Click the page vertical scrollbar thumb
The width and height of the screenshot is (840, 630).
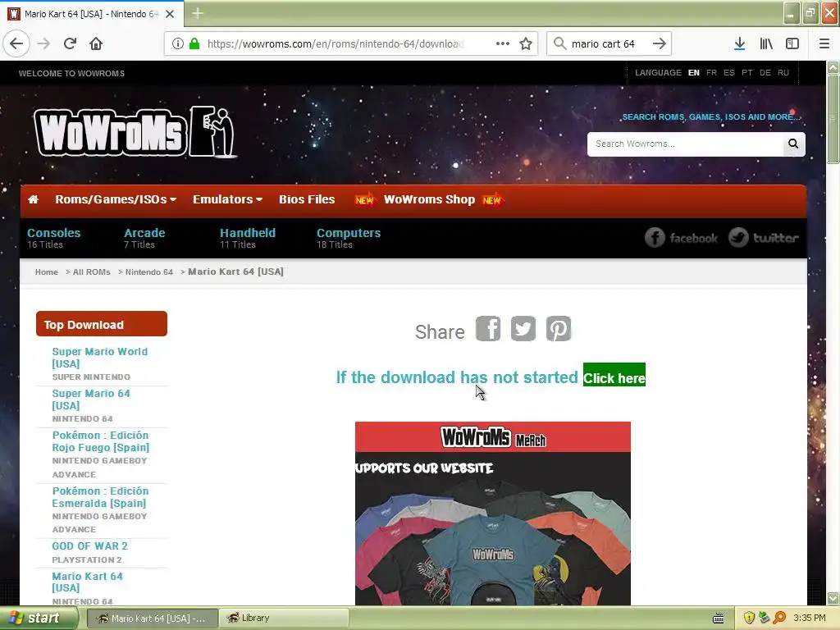(833, 119)
